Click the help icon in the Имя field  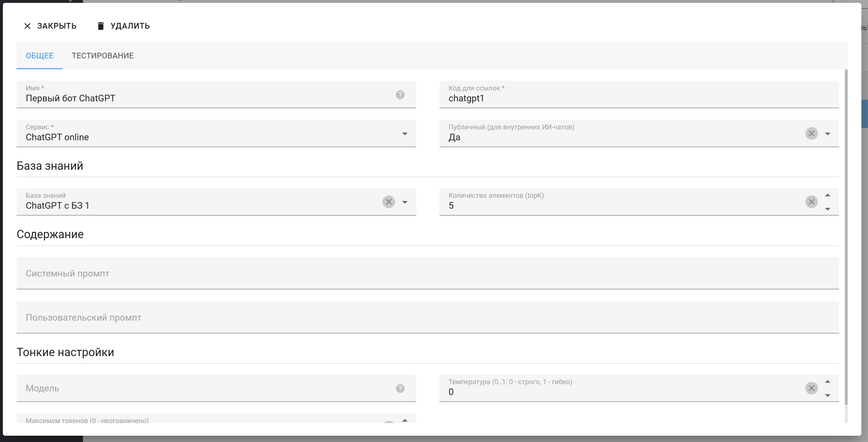click(400, 95)
